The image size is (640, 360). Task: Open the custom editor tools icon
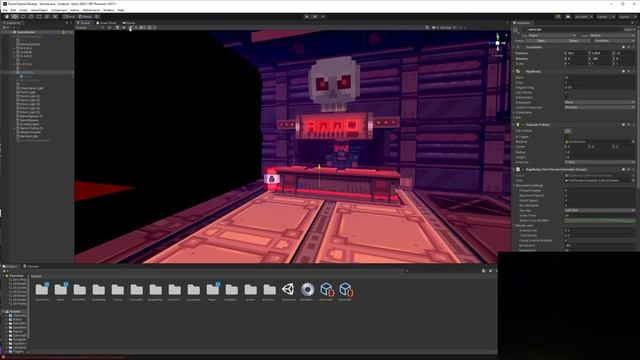tap(56, 17)
